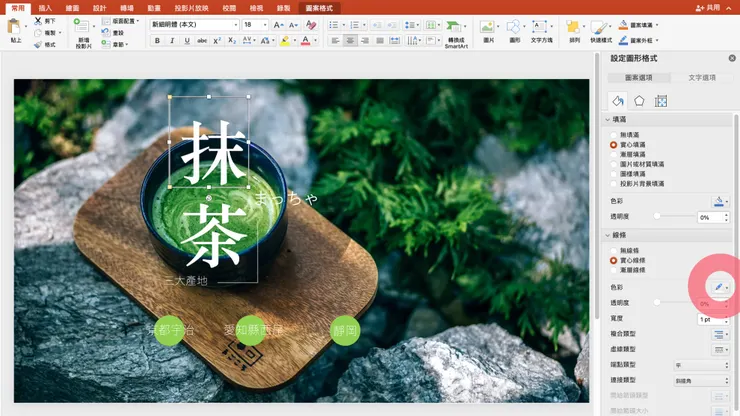This screenshot has width=740, height=416.
Task: Select Picture or Texture Fill radio button
Action: click(614, 164)
